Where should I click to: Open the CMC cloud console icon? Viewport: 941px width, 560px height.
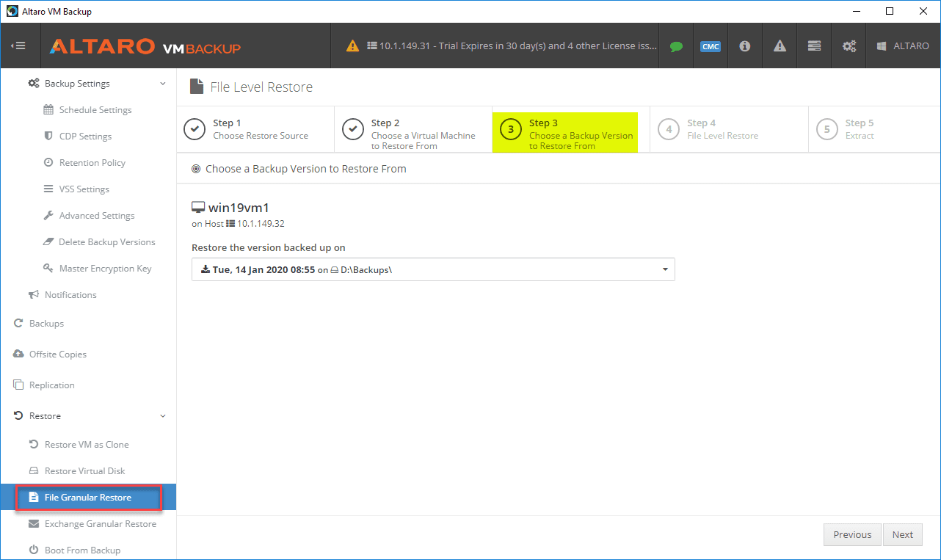pyautogui.click(x=710, y=46)
